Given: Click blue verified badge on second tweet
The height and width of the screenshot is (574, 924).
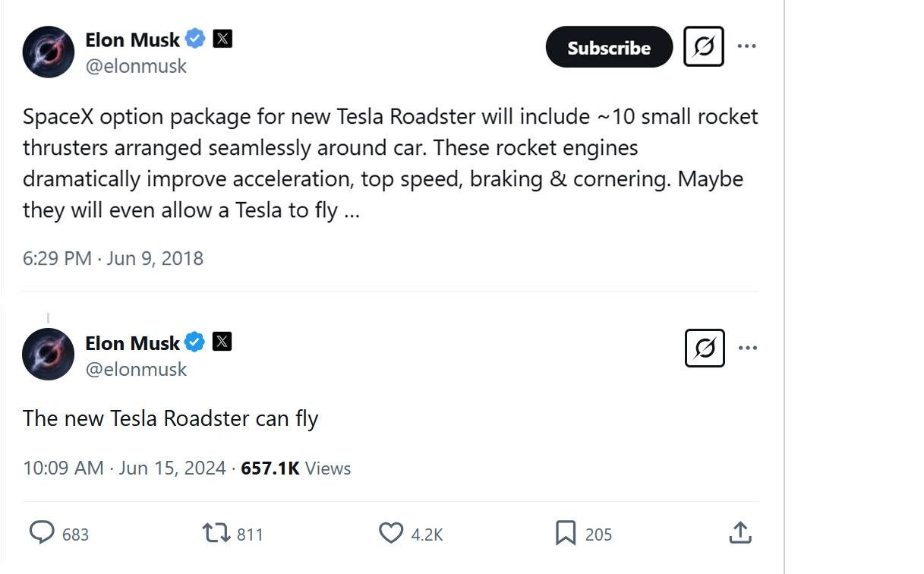Looking at the screenshot, I should tap(195, 342).
